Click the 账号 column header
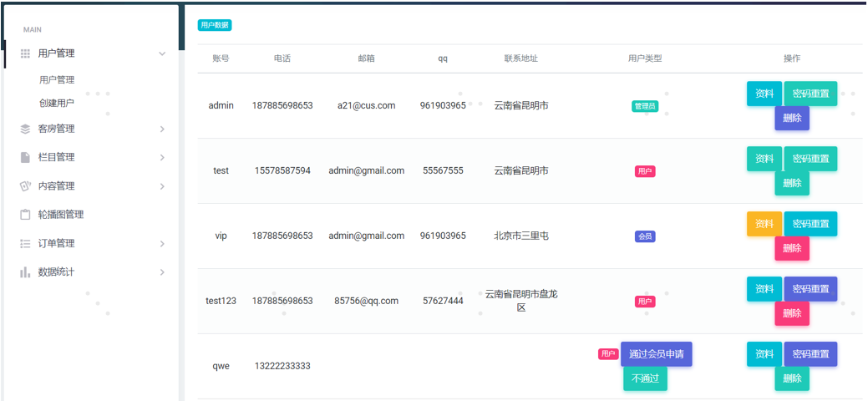 click(x=221, y=58)
